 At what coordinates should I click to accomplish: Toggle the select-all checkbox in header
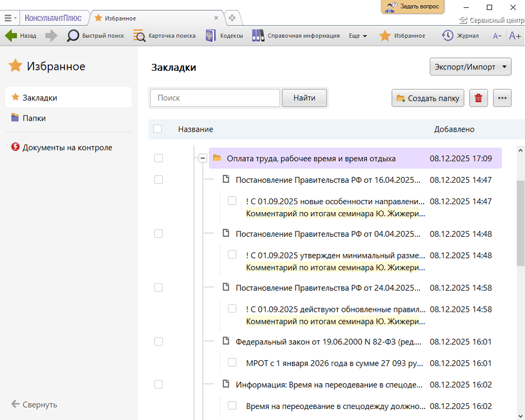[157, 129]
